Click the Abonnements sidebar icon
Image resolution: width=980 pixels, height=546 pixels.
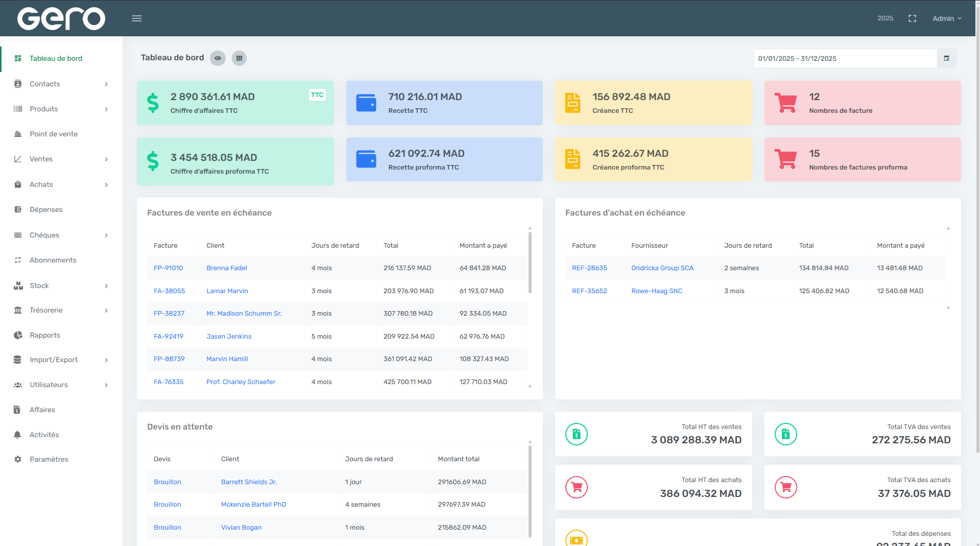click(x=17, y=260)
